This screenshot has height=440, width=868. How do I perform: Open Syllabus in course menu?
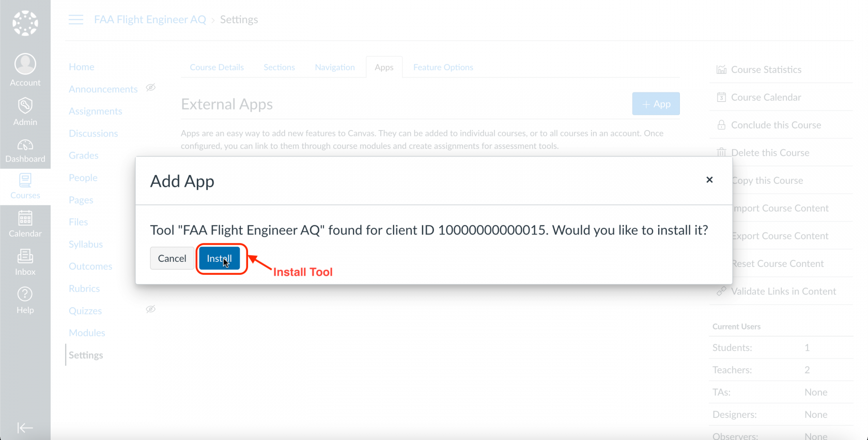click(x=86, y=244)
